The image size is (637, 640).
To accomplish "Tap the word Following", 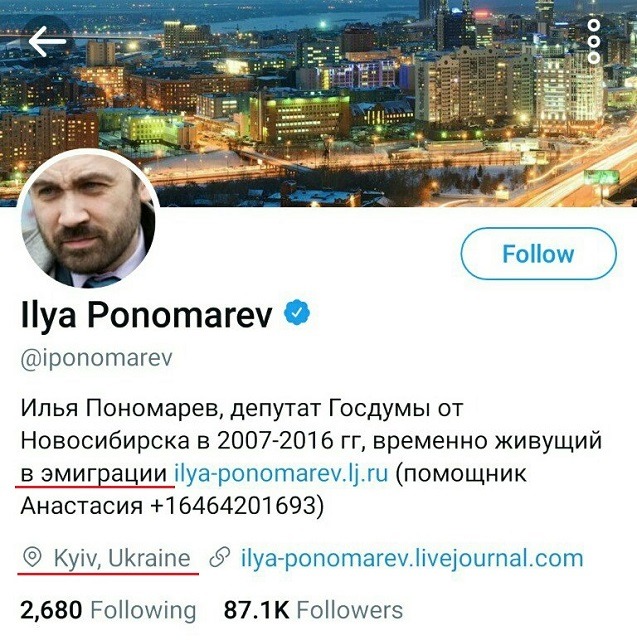I will point(143,610).
